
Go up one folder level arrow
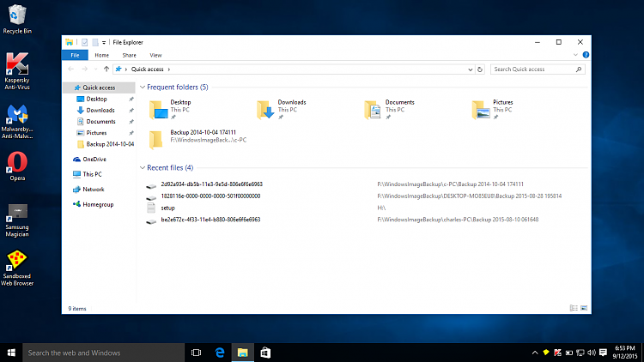point(106,69)
